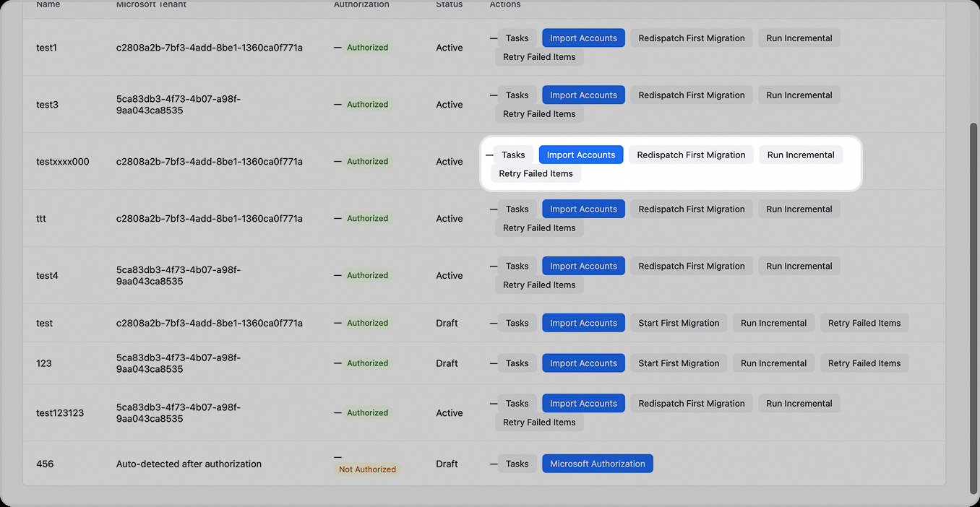This screenshot has height=507, width=980.
Task: Retry Failed Items for ttt
Action: tap(539, 228)
